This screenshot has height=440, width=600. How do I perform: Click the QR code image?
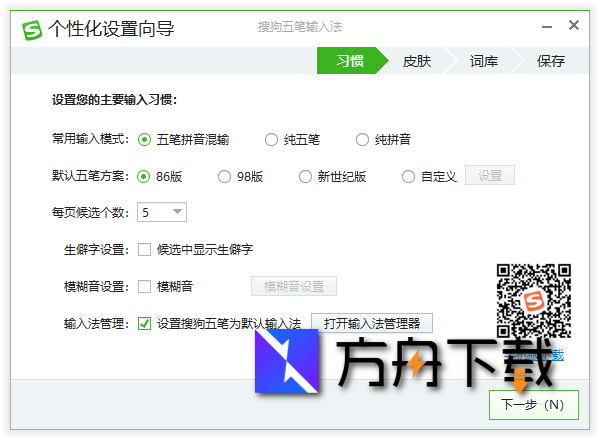534,300
